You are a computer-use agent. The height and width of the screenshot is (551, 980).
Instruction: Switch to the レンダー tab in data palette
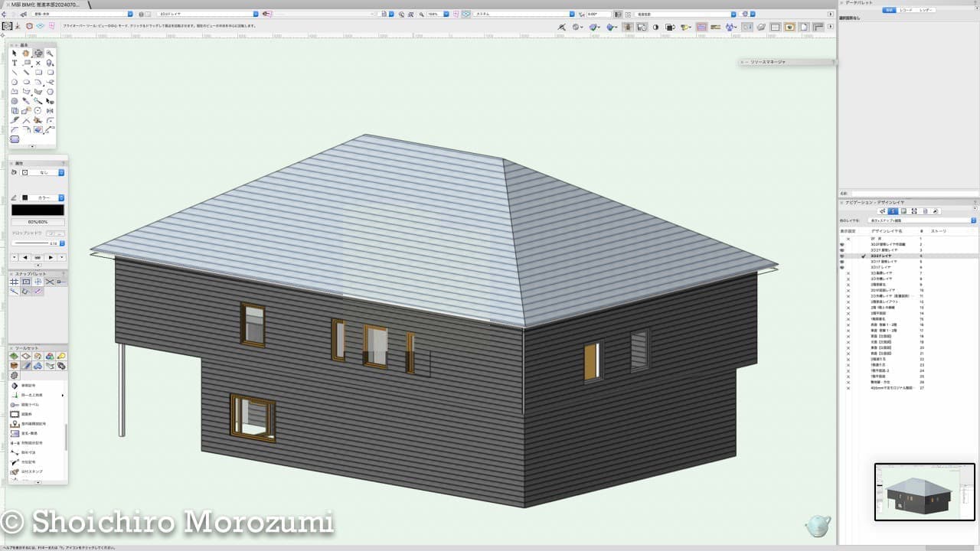pyautogui.click(x=926, y=10)
